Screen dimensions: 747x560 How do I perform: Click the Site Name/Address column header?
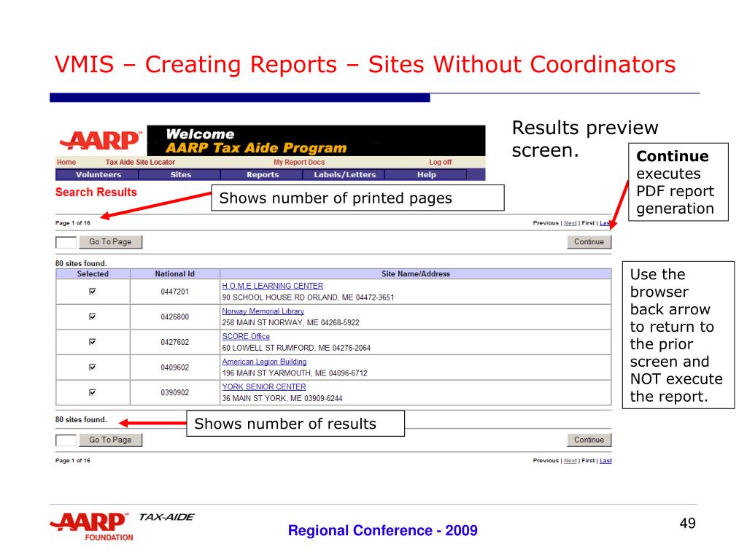[x=415, y=274]
